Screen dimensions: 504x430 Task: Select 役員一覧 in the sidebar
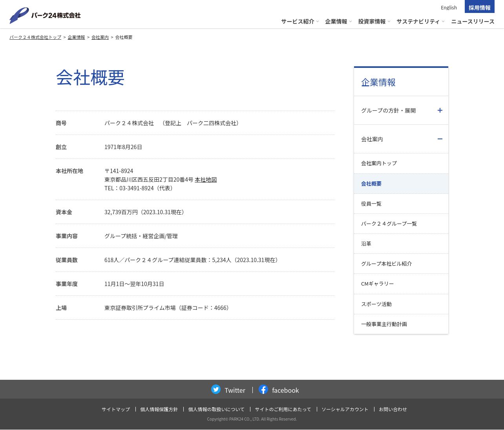[371, 204]
